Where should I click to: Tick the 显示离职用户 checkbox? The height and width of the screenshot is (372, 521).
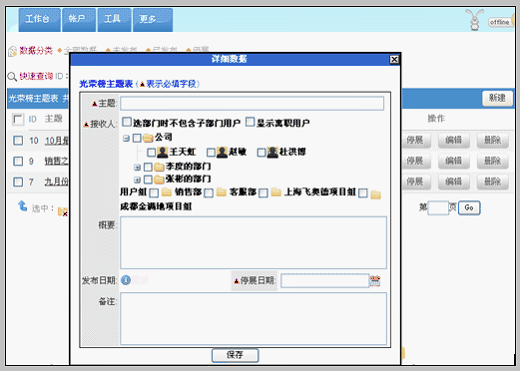pyautogui.click(x=250, y=122)
